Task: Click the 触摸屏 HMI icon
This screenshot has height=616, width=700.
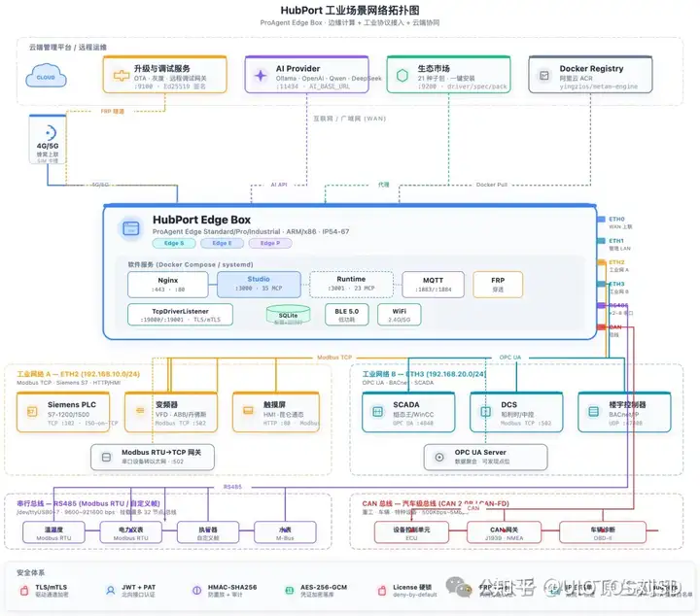Action: tap(248, 410)
